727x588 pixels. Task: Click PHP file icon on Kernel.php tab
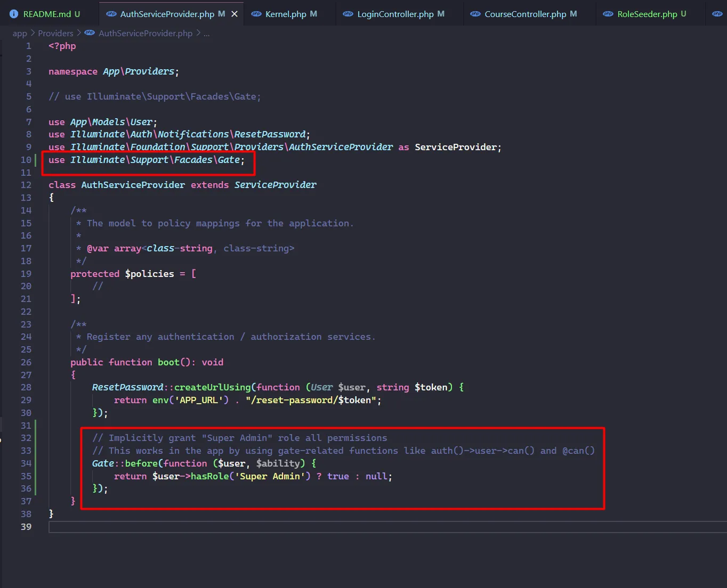[256, 14]
